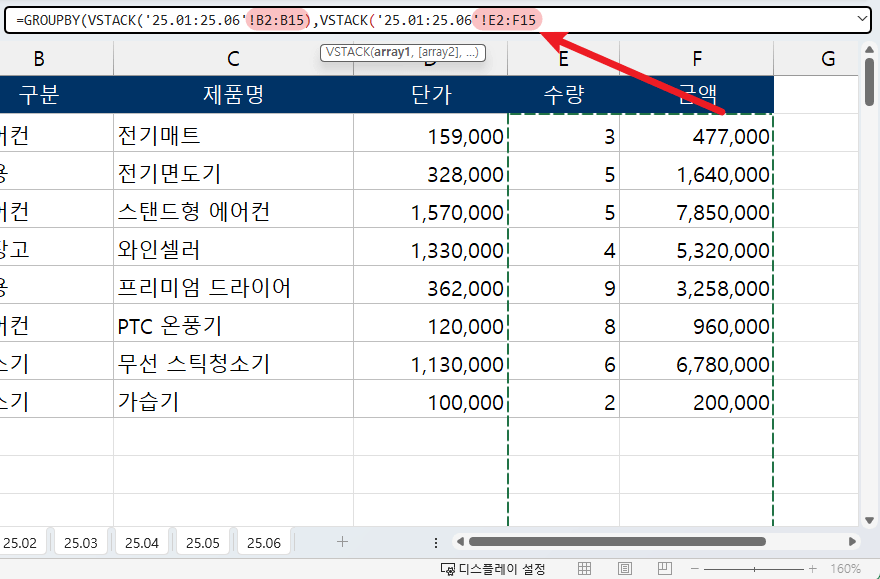
Task: Select column C header
Action: (233, 58)
